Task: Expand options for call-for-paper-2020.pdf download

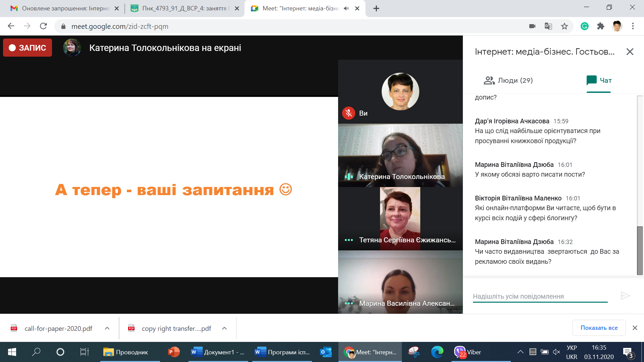Action: 107,328
